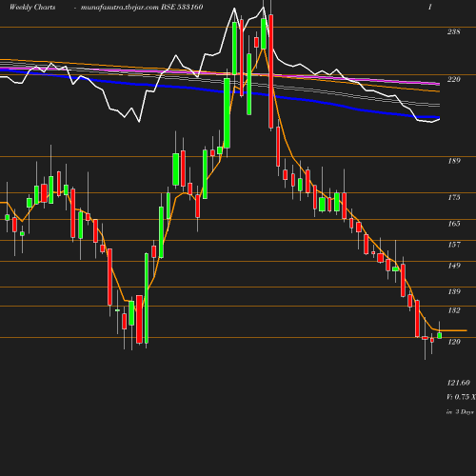Click the 132 price axis label
Viewport: 476px width, 476px height.
(x=454, y=310)
